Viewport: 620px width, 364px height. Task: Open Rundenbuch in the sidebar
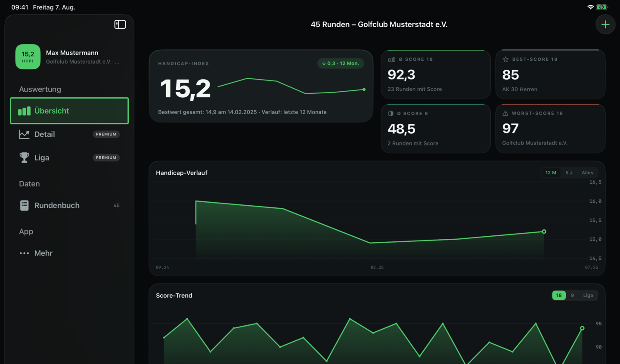[69, 205]
